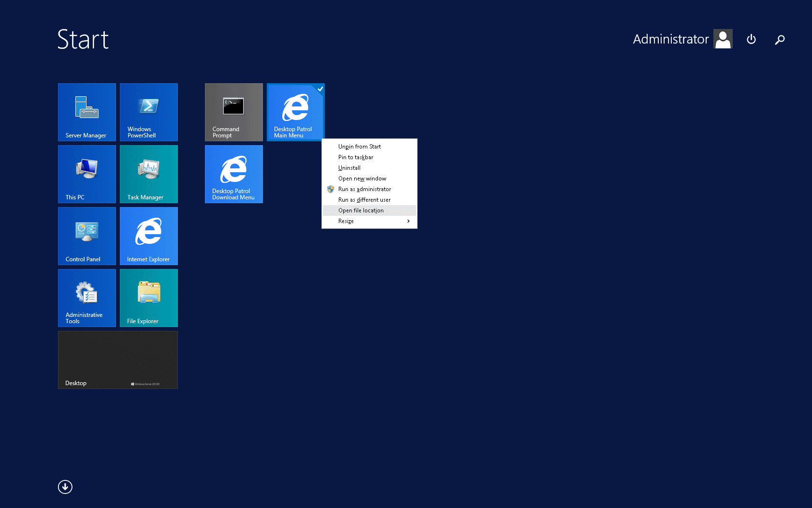The height and width of the screenshot is (508, 812).
Task: Open the Desktop Patrol Download Menu tile
Action: tap(234, 174)
